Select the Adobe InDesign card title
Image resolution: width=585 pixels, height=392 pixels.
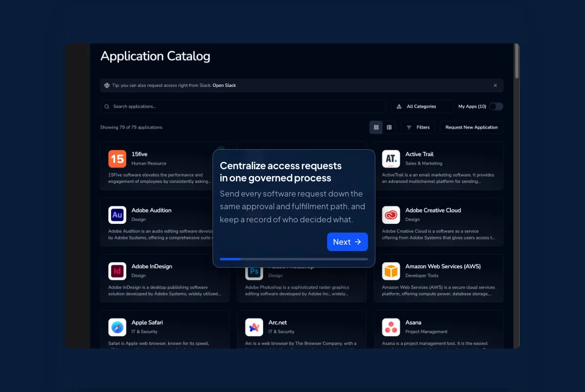[152, 266]
